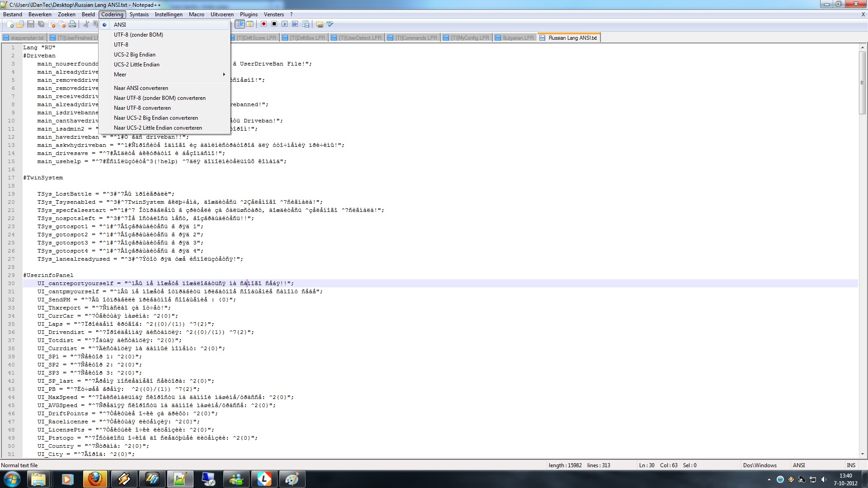
Task: Click the Cut scissors toolbar icon
Action: tap(86, 24)
